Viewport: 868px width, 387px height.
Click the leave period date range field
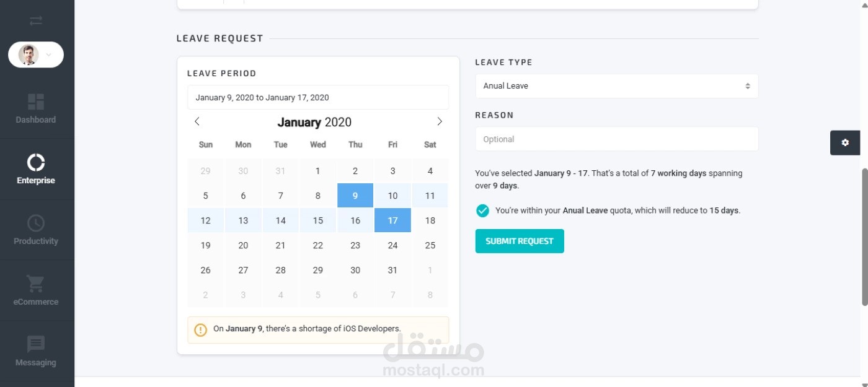tap(318, 97)
